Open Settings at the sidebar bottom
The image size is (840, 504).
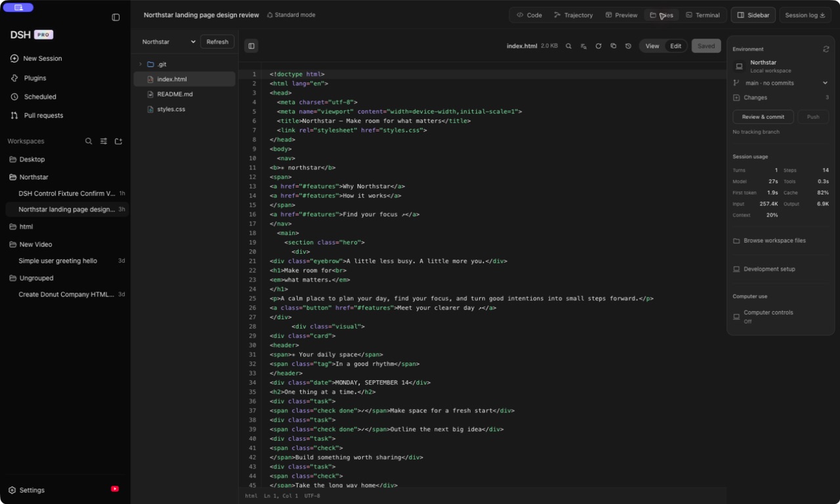pyautogui.click(x=26, y=490)
